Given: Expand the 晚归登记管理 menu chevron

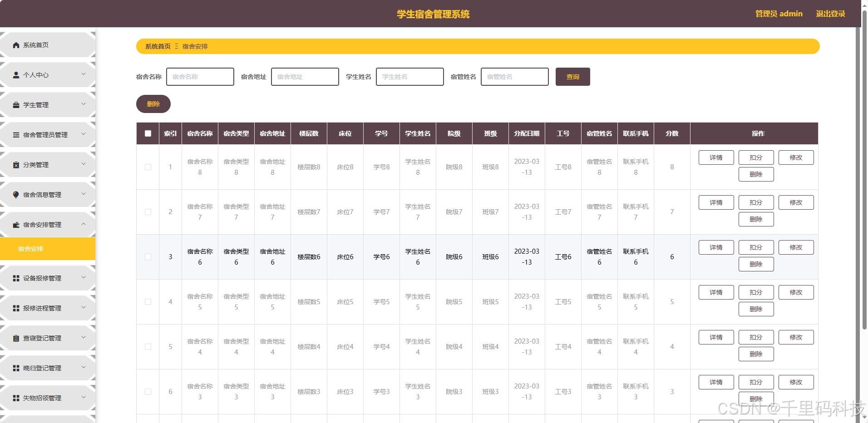Looking at the screenshot, I should pos(84,367).
